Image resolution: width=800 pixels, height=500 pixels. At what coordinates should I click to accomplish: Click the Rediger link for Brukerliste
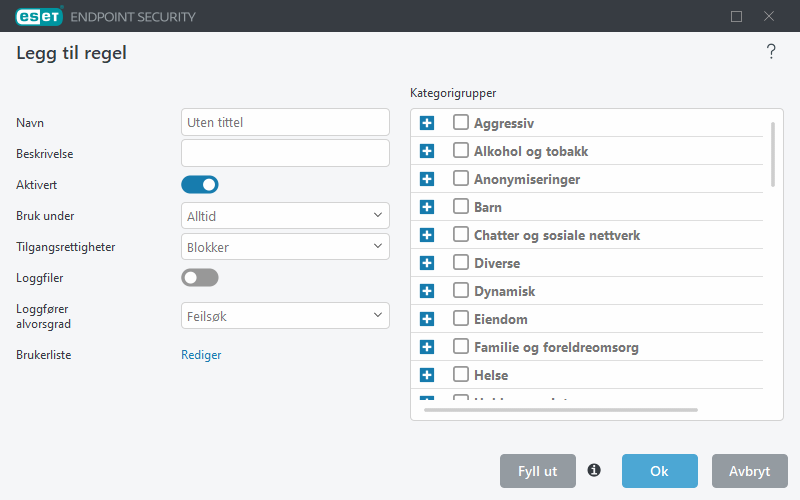(201, 355)
